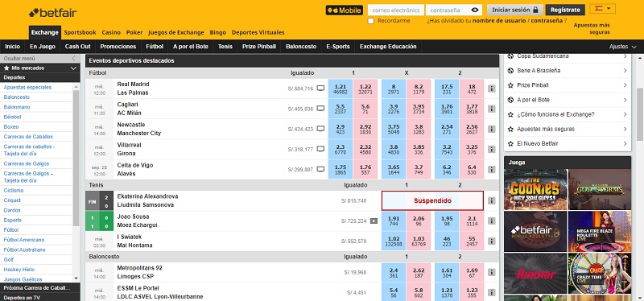644x301 pixels.
Task: Click live TV icon for Newcastle match
Action: [x=320, y=129]
